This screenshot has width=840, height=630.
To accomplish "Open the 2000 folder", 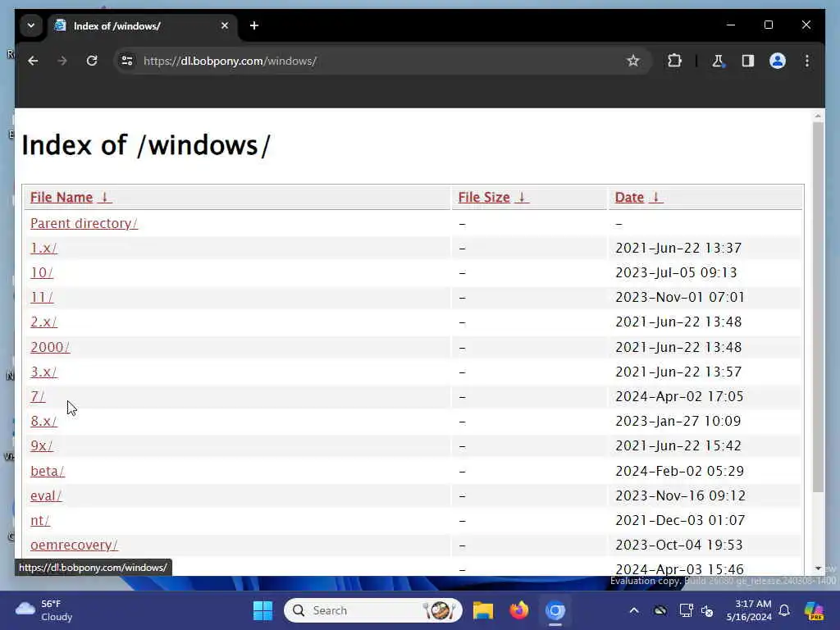I will [50, 347].
